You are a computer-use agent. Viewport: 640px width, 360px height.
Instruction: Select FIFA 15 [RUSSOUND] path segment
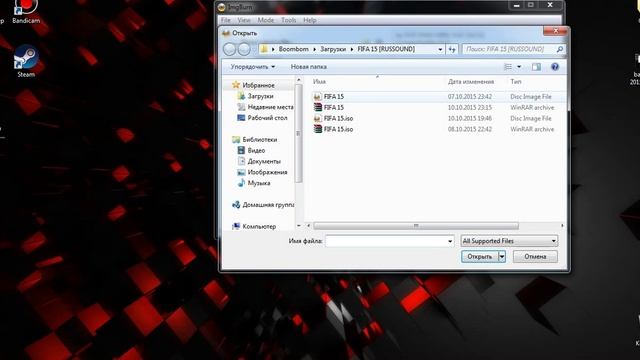[386, 49]
